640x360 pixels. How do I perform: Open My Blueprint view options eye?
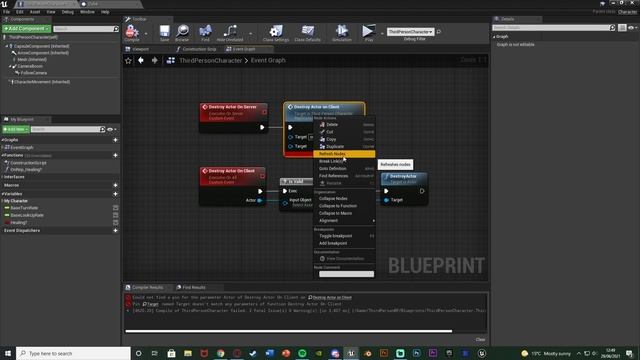pyautogui.click(x=111, y=129)
